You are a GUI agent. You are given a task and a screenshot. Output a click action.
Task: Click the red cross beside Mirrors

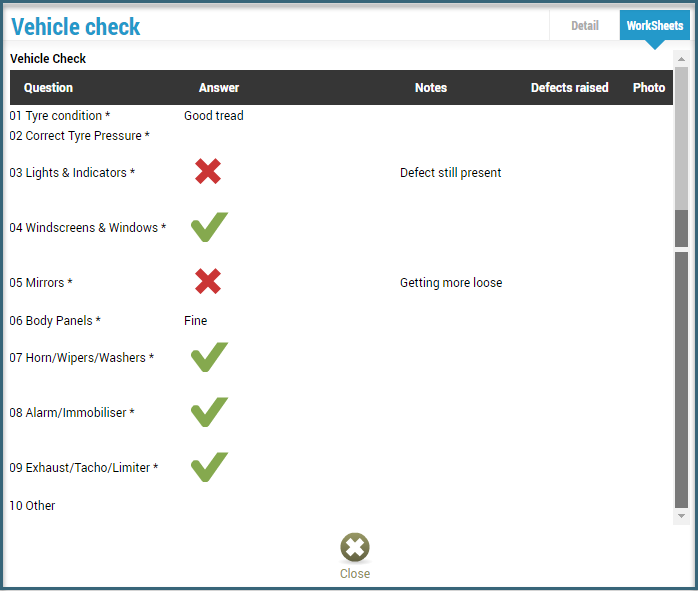point(208,281)
